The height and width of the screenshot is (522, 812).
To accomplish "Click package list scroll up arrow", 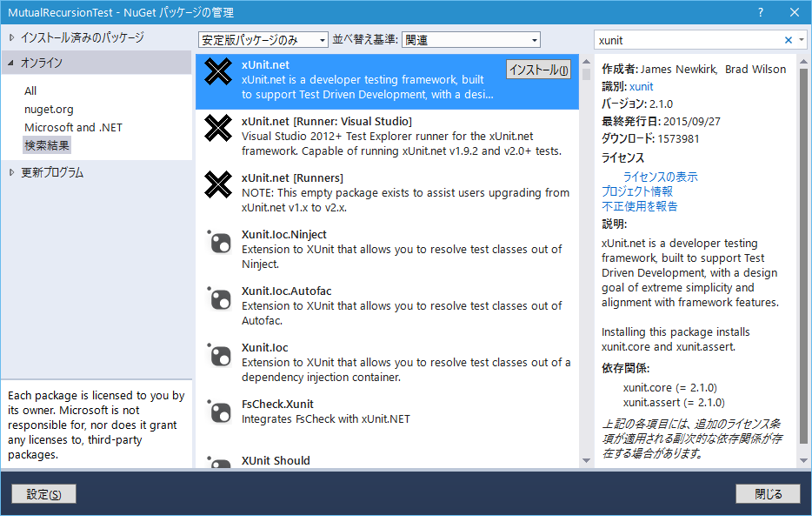I will pos(586,62).
